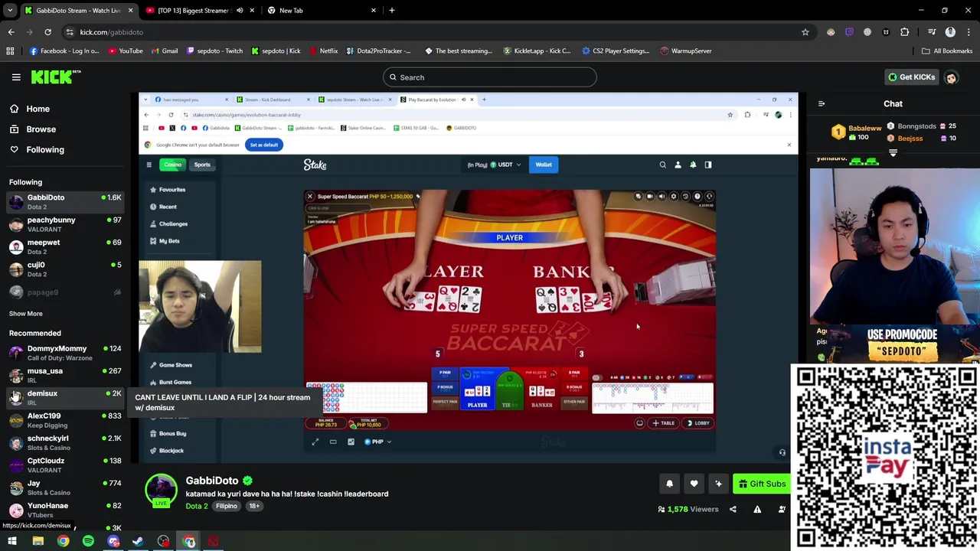
Task: Expand the chat leaderboard with the down arrow
Action: 893,153
